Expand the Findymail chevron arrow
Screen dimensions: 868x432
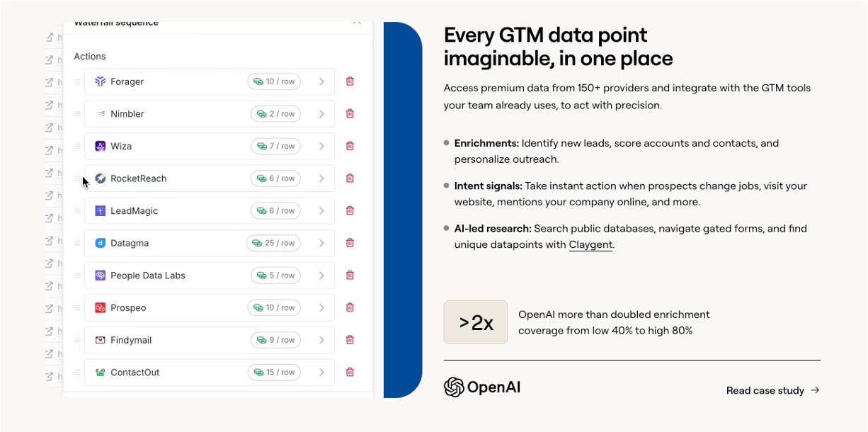(321, 340)
